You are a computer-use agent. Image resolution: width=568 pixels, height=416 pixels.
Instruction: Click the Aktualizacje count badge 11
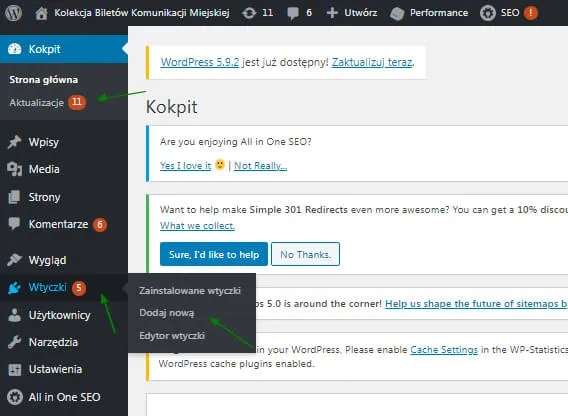coord(77,102)
